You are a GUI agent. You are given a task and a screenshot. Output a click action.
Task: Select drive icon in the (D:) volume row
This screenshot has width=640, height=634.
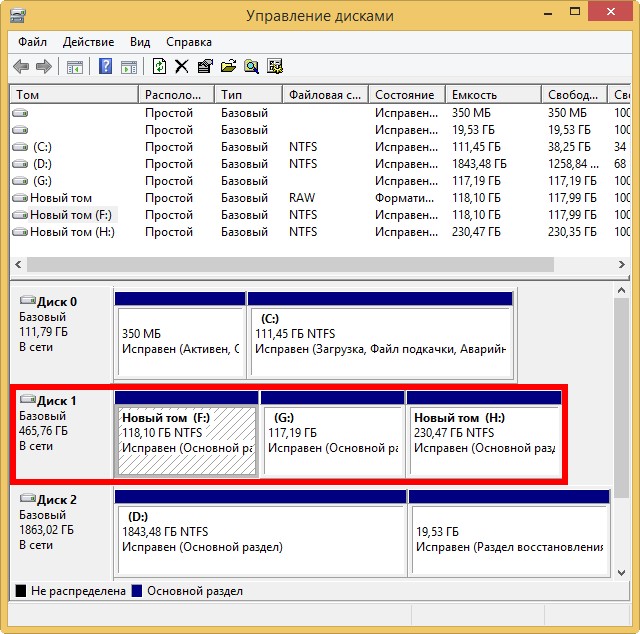point(20,164)
